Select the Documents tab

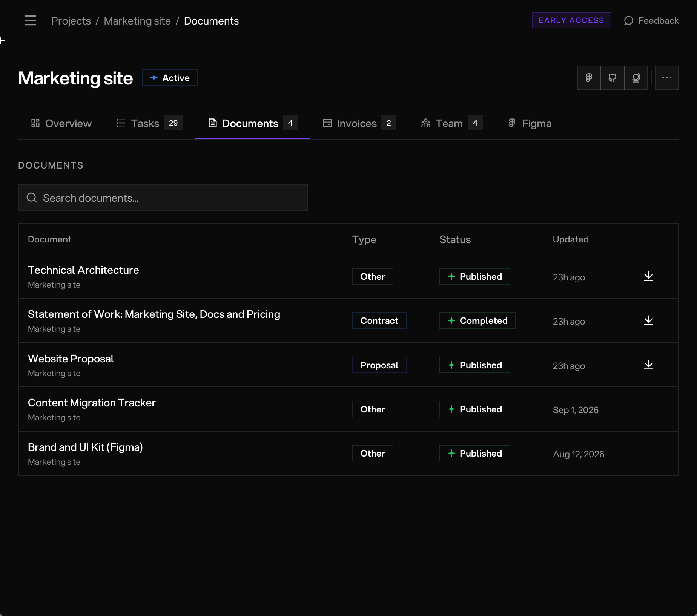click(x=253, y=123)
